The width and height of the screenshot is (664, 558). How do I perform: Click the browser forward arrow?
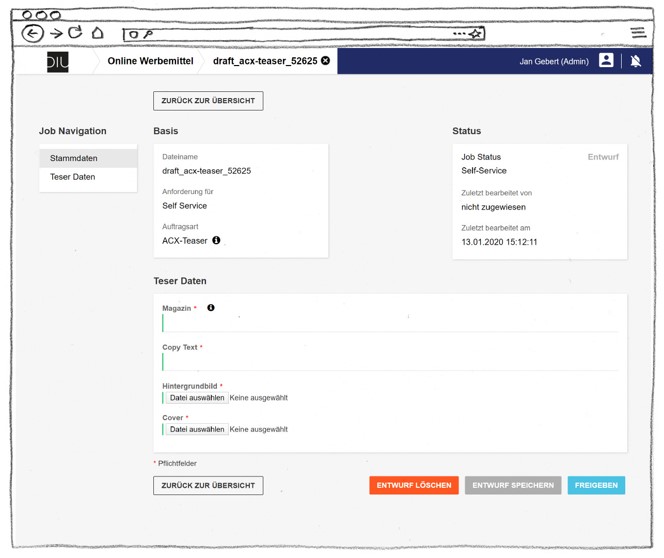(56, 33)
